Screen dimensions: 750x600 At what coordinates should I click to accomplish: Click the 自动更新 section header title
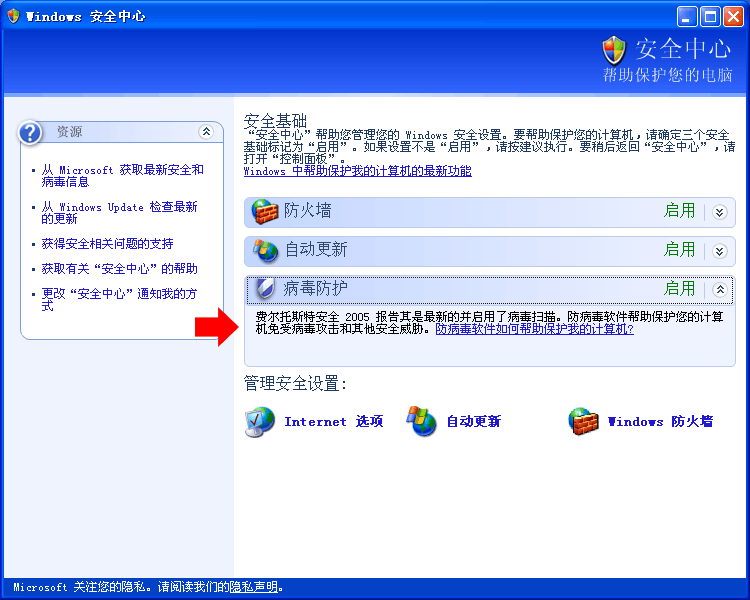[316, 249]
